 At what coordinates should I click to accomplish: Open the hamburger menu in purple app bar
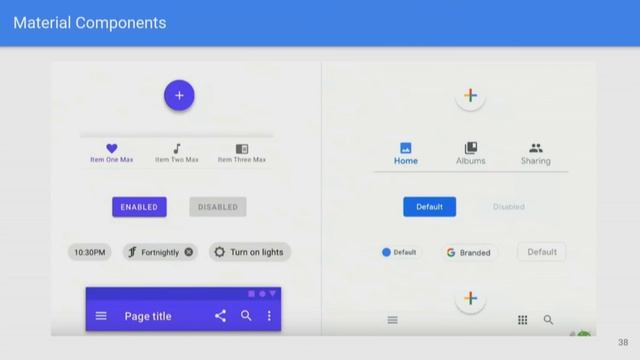tap(101, 316)
